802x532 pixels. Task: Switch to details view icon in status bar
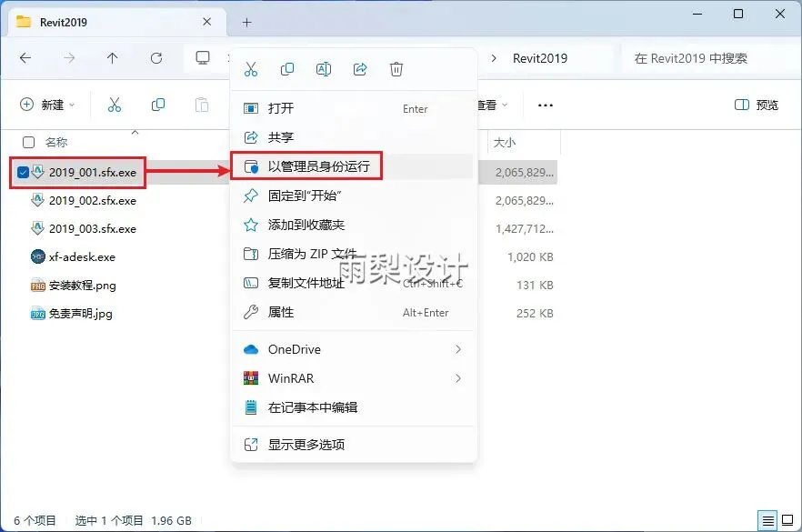coord(767,521)
